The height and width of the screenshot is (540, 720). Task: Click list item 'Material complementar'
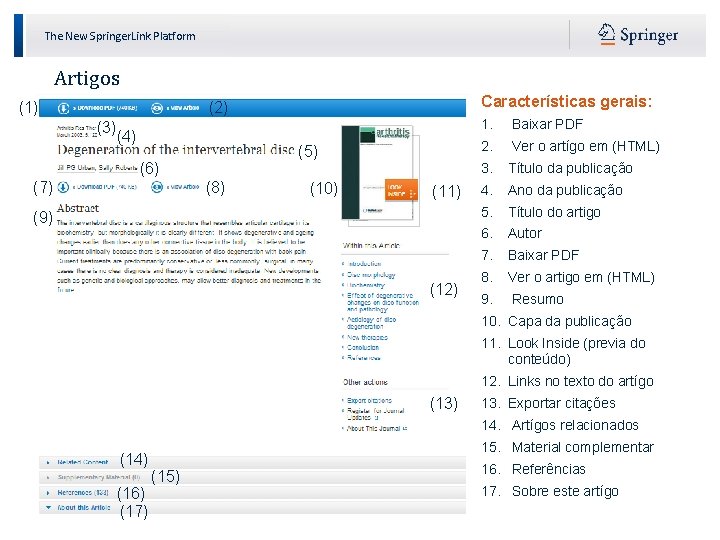[583, 447]
